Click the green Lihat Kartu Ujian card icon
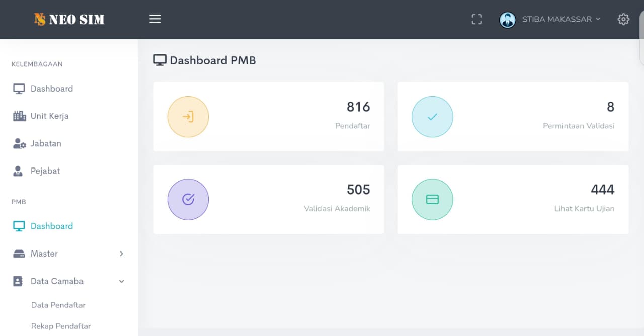This screenshot has width=644, height=336. point(432,199)
